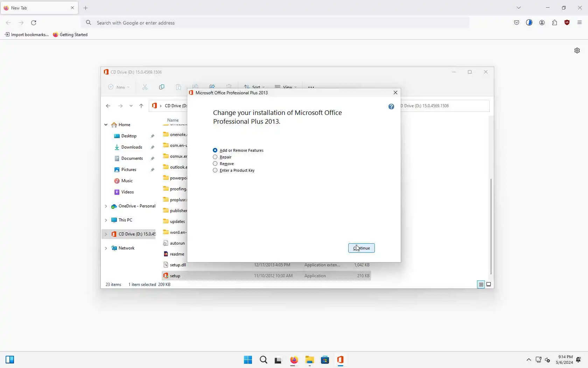Unpin Desktop using its pin icon
Viewport: 588px width, 368px height.
tap(152, 136)
